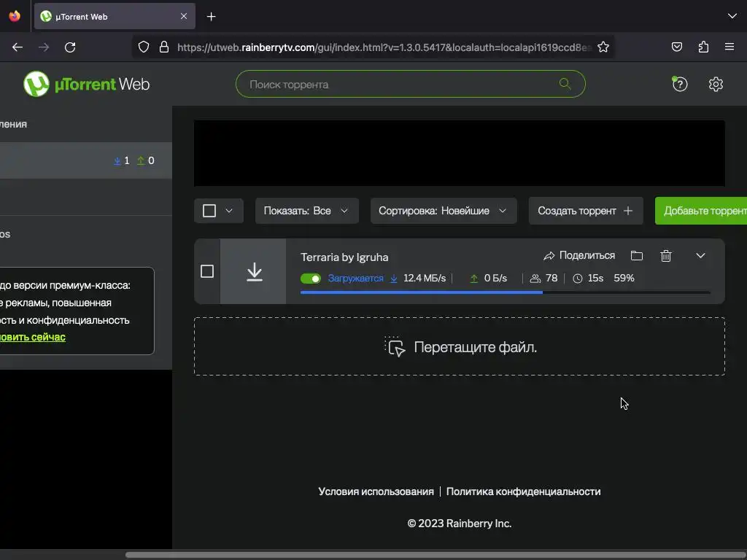Click the 0 Б/s upload speed
This screenshot has height=560, width=747.
tap(495, 278)
